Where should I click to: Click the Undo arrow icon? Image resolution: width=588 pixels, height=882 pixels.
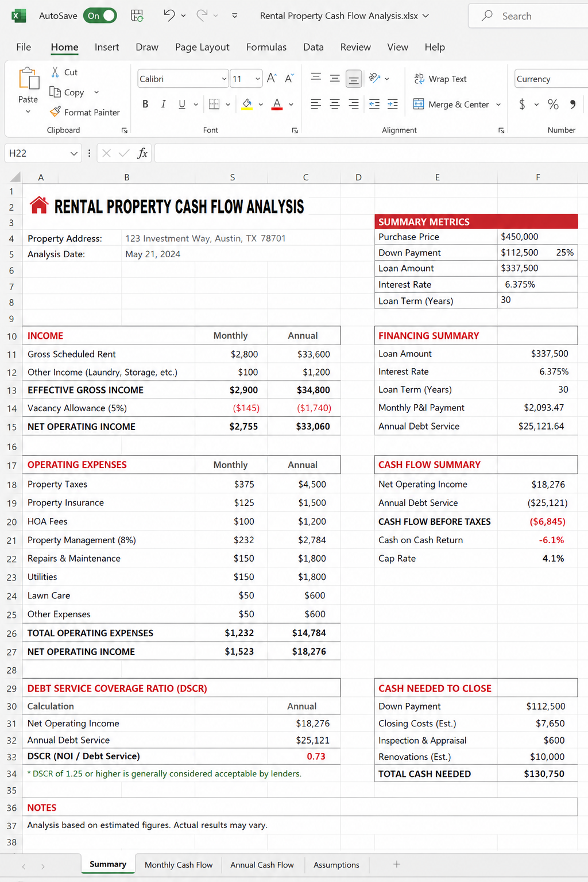[x=169, y=15]
